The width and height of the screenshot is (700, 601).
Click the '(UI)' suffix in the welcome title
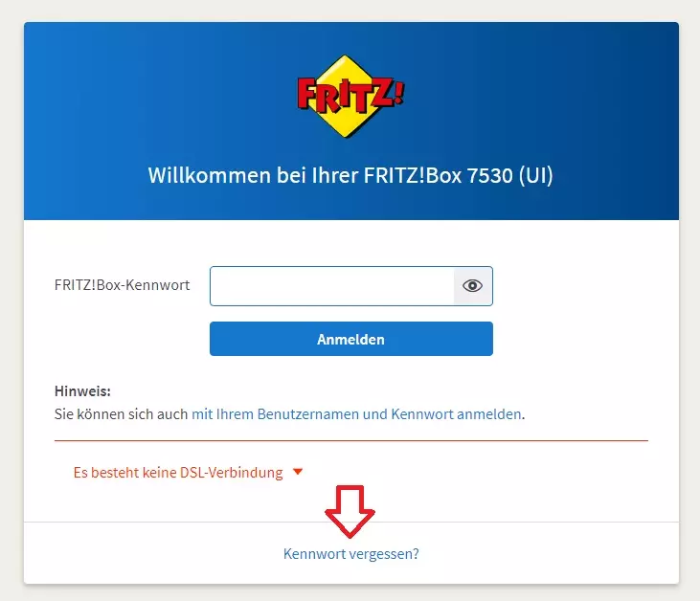click(535, 175)
